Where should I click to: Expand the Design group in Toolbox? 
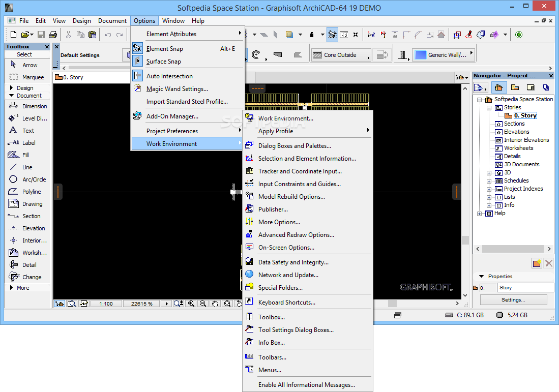(x=11, y=87)
